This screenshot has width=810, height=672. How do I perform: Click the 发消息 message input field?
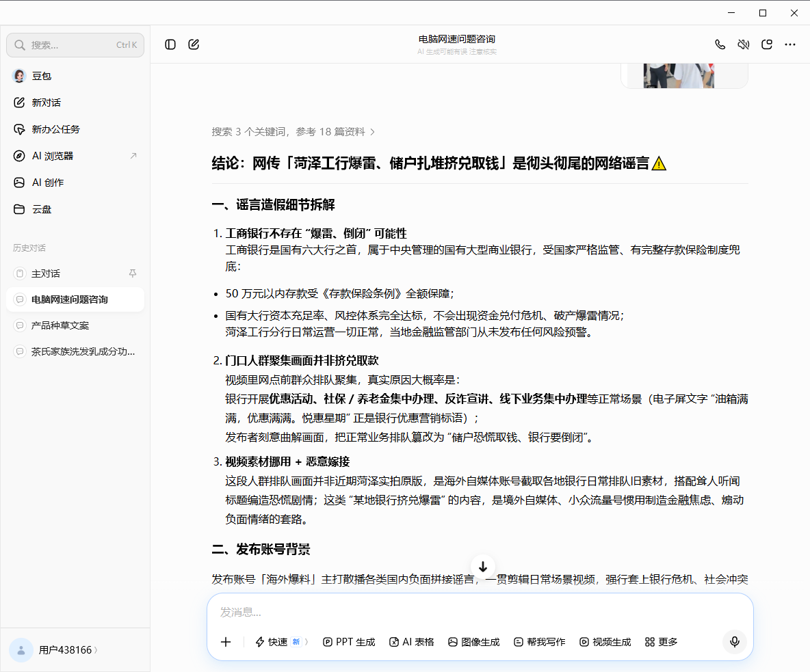point(480,612)
